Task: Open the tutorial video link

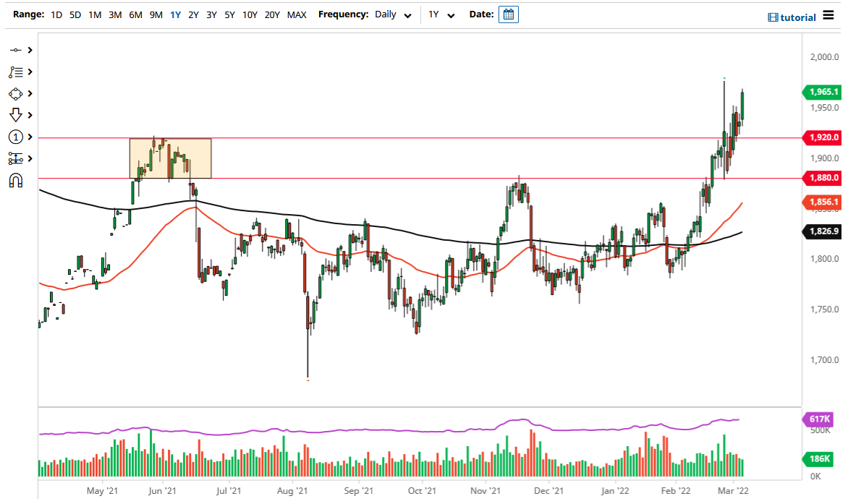Action: [x=792, y=17]
